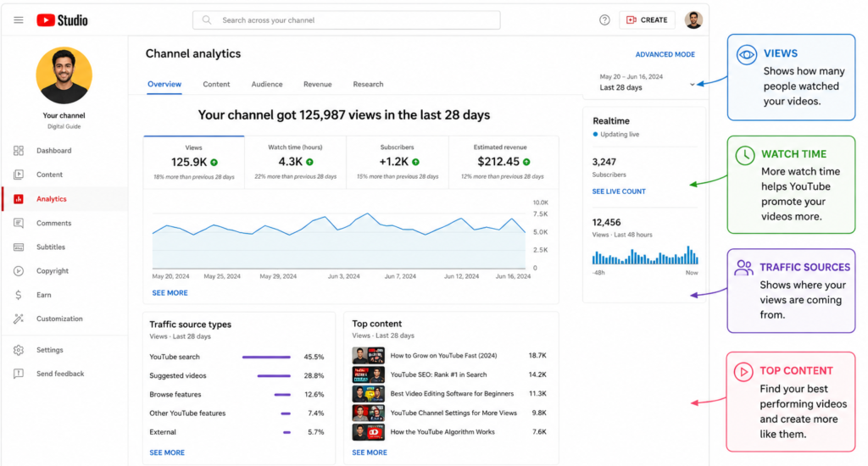
Task: Click the large channel profile picture
Action: coord(64,75)
